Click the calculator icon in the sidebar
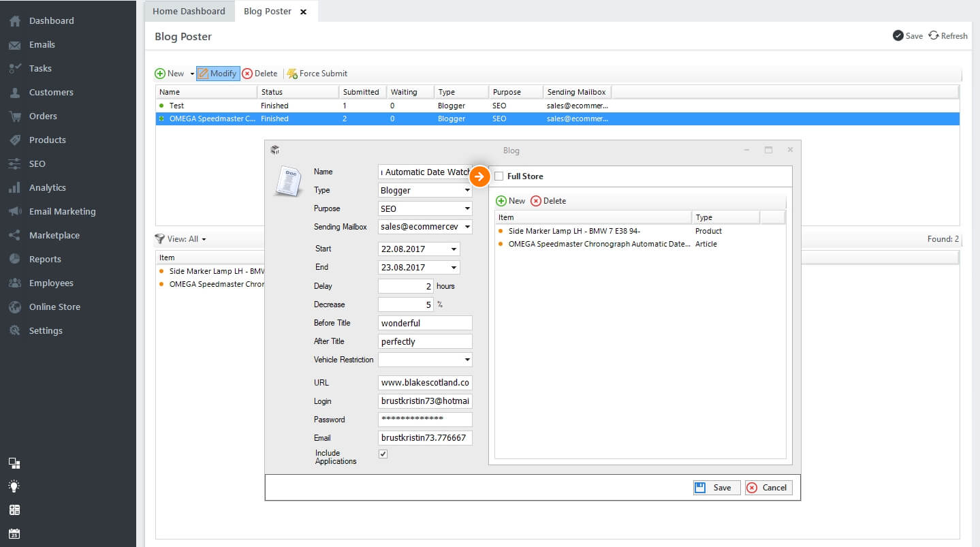Screen dimensions: 980x547 14,510
